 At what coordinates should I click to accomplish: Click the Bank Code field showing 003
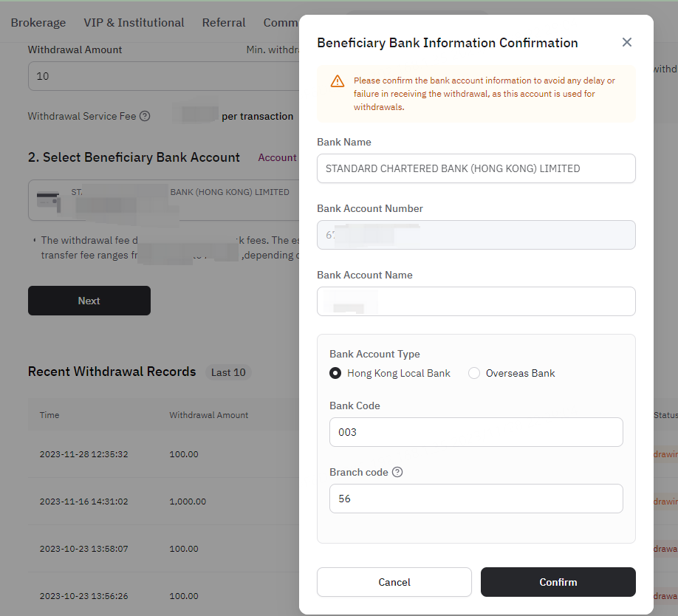click(476, 432)
